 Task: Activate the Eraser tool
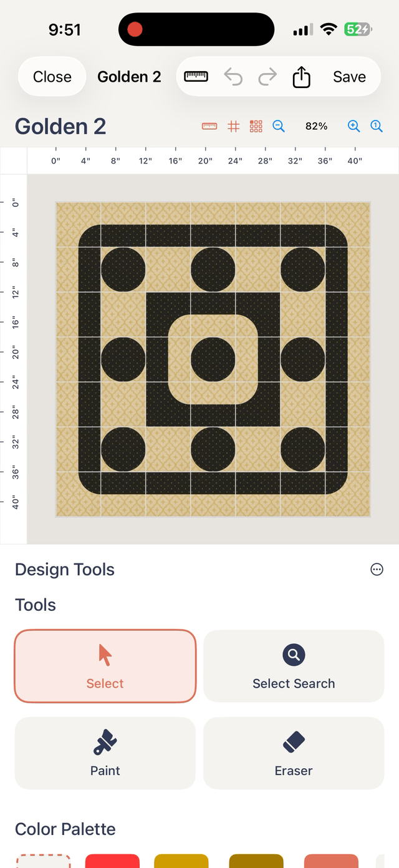[x=293, y=753]
